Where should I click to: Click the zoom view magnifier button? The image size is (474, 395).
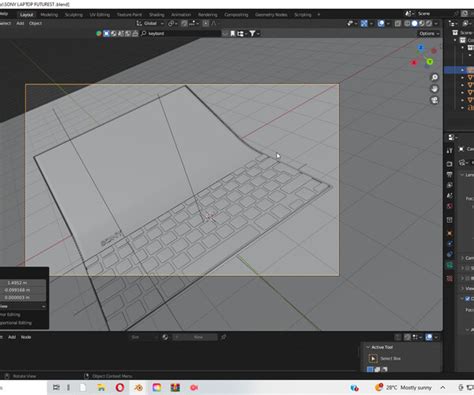[435, 77]
